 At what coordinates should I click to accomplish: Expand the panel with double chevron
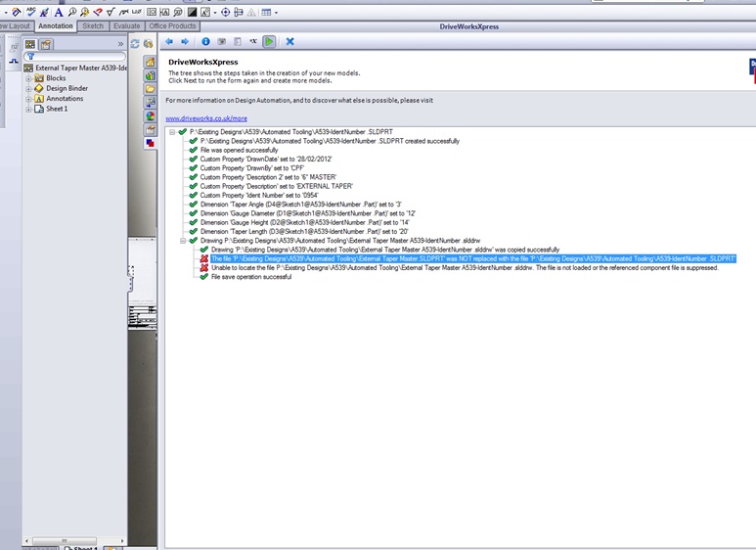click(x=120, y=44)
